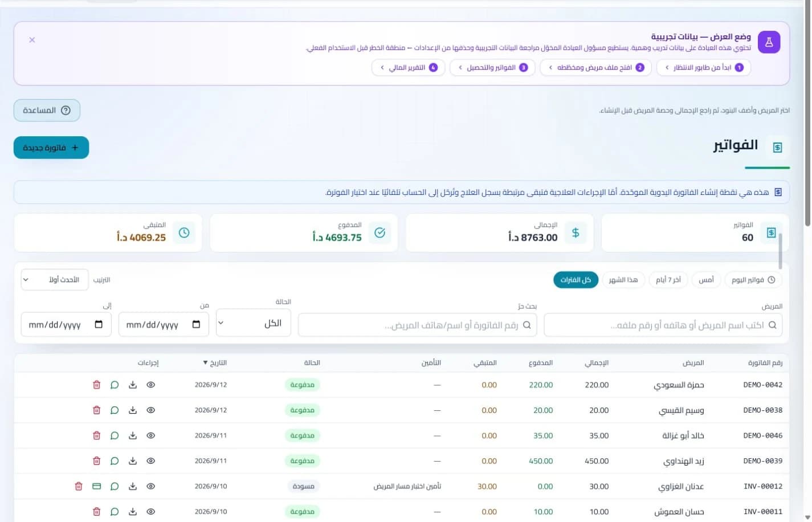This screenshot has width=812, height=522.
Task: Select آخر 7 أيام period filter
Action: 668,280
